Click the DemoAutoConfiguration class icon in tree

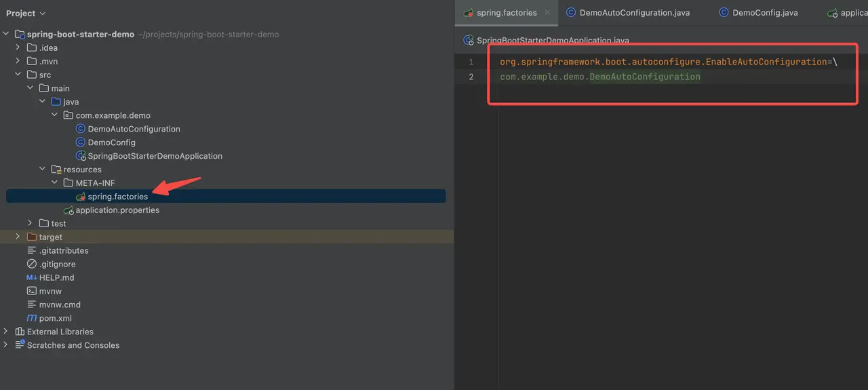tap(80, 129)
